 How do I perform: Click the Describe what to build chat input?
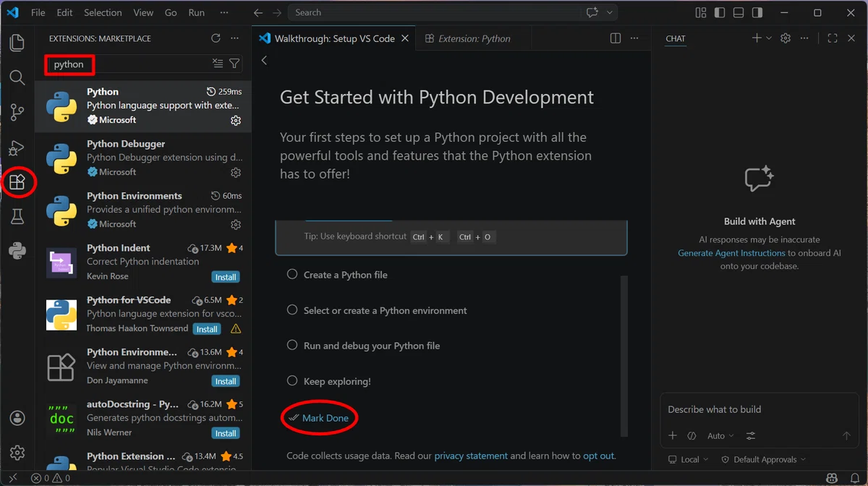pos(759,409)
